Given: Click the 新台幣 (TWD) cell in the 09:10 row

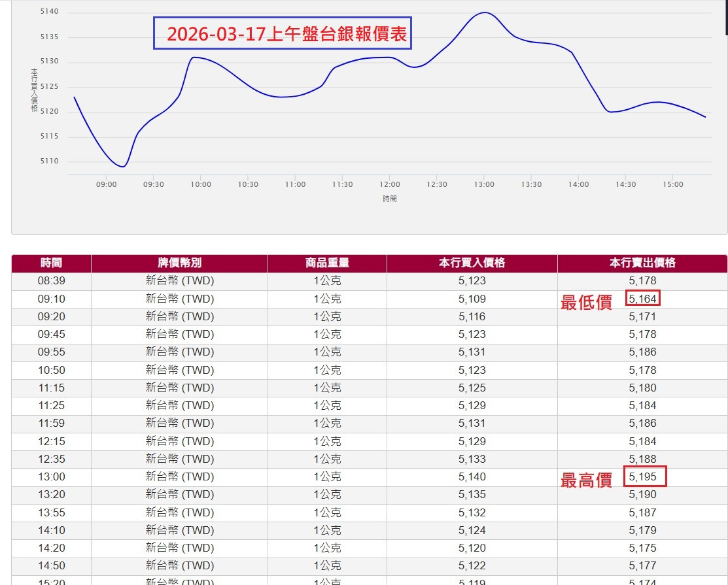Looking at the screenshot, I should [x=179, y=299].
